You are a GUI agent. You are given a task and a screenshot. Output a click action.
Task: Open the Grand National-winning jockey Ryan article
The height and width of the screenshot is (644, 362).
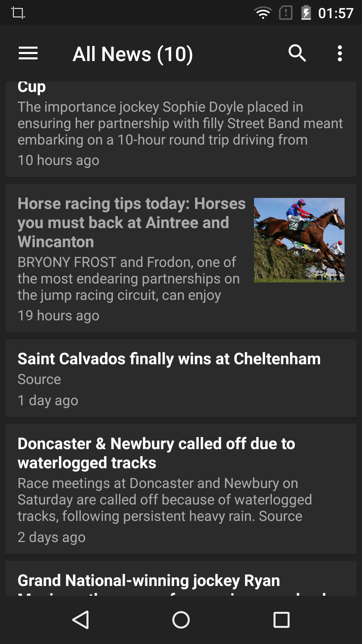tap(149, 581)
